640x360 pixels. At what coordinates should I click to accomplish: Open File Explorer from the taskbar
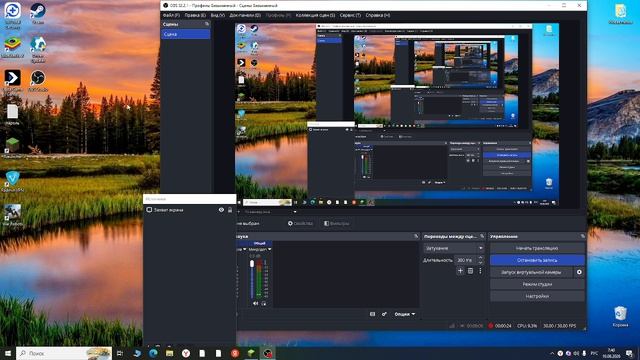click(x=169, y=353)
